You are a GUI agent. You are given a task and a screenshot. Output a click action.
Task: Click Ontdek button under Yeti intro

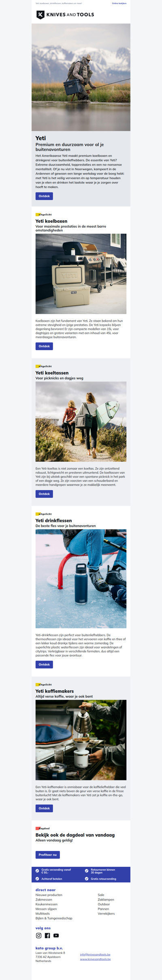click(x=44, y=196)
